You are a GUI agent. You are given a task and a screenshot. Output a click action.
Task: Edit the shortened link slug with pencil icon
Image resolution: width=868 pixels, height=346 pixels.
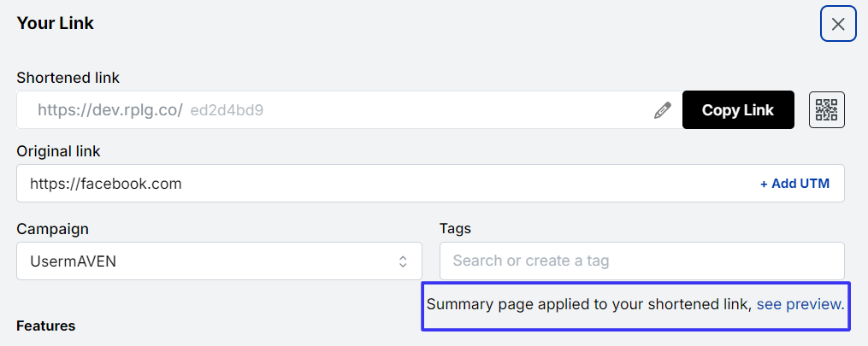(x=662, y=110)
